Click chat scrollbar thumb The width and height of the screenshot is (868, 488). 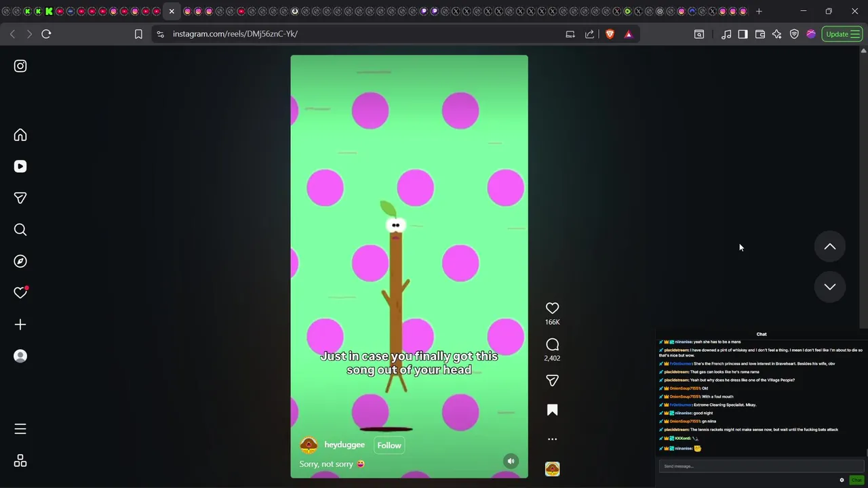coord(867,453)
